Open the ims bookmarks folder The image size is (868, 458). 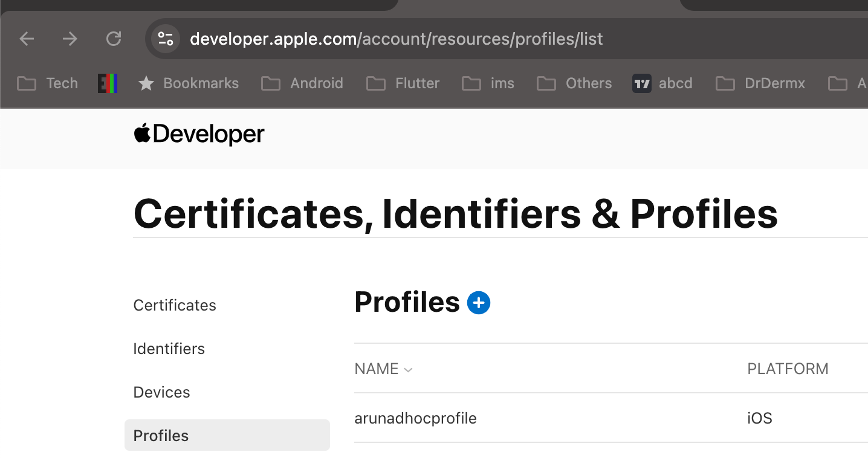(488, 83)
